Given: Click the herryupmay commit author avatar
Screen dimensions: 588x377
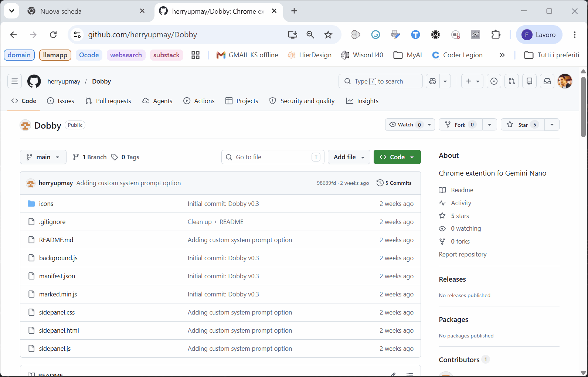Looking at the screenshot, I should 31,183.
